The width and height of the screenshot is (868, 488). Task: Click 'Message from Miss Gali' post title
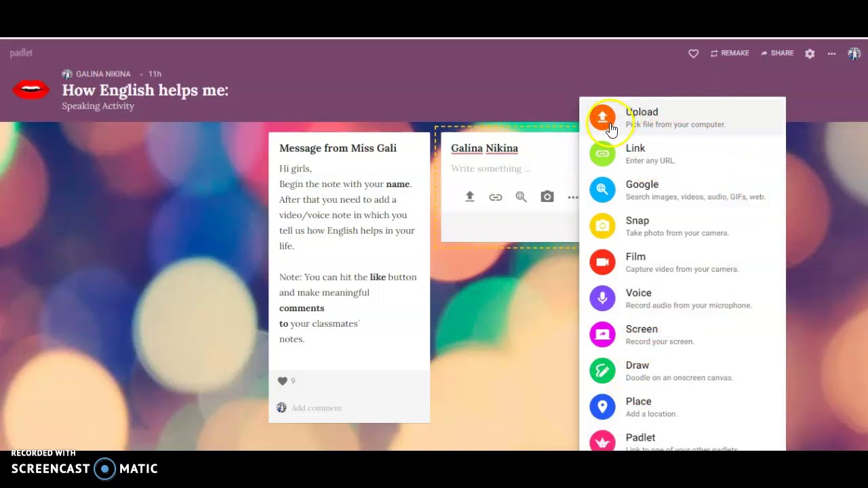coord(338,148)
